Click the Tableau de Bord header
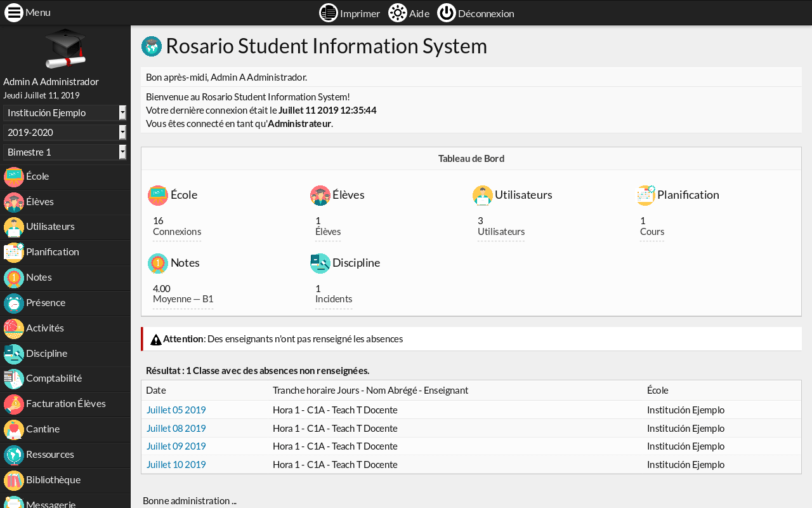The height and width of the screenshot is (508, 812). click(471, 159)
